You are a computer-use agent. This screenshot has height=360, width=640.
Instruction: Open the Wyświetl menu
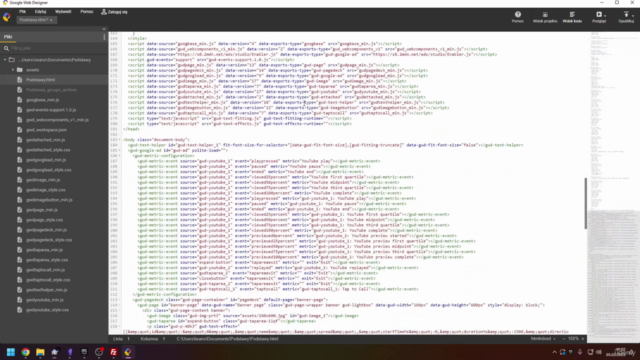[63, 12]
